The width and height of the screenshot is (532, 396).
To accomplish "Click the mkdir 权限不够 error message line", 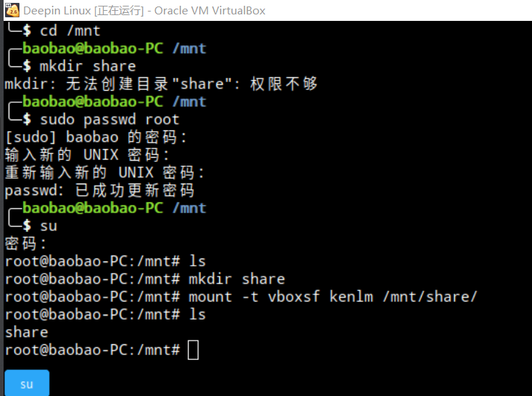I will 161,84.
